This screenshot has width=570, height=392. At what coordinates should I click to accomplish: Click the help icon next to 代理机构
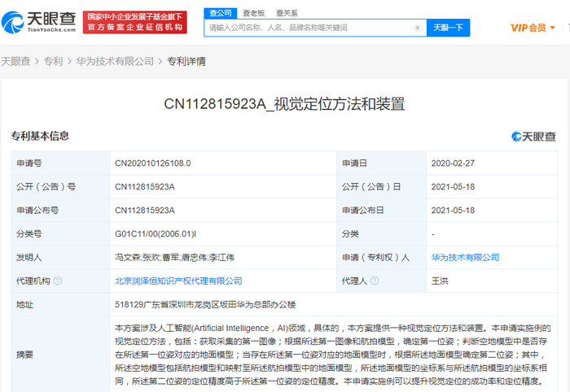(x=57, y=281)
